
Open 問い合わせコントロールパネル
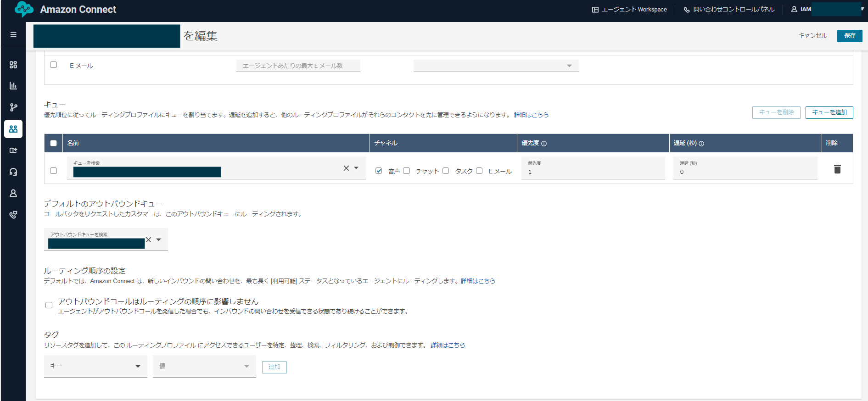pos(729,9)
